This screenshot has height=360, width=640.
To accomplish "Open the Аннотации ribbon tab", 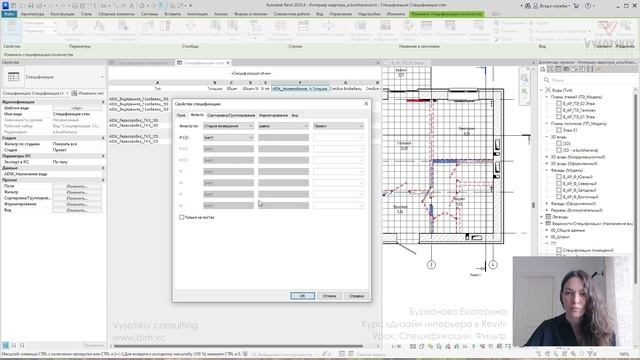I will [197, 14].
